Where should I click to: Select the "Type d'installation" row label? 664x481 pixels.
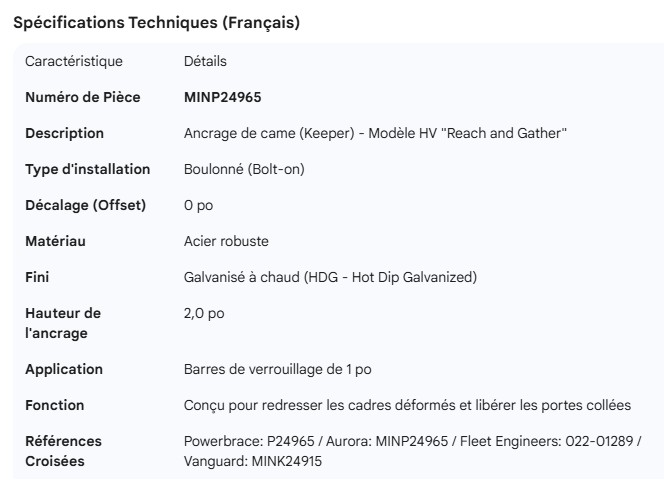87,169
